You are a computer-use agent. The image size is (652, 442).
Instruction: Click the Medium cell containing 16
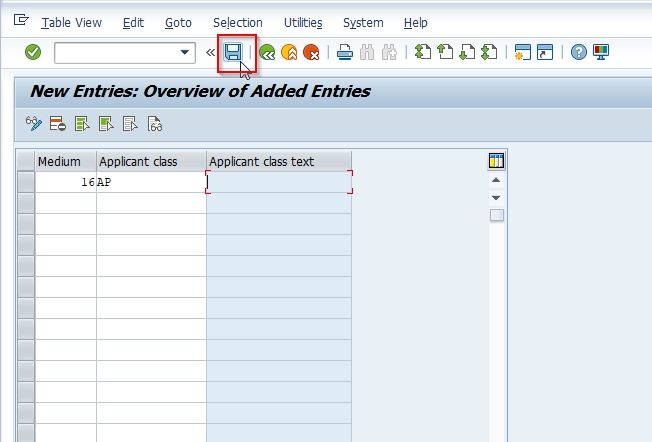[x=66, y=182]
